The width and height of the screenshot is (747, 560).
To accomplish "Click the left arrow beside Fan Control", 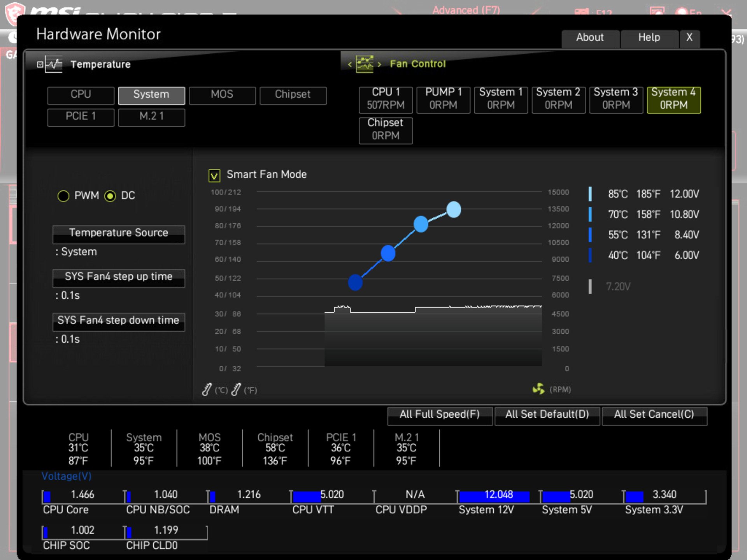I will 350,64.
